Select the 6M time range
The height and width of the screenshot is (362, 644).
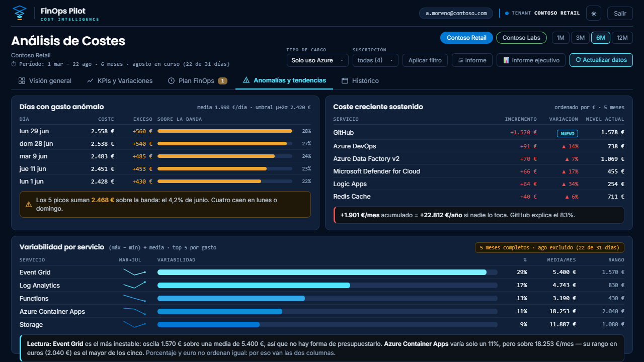601,38
